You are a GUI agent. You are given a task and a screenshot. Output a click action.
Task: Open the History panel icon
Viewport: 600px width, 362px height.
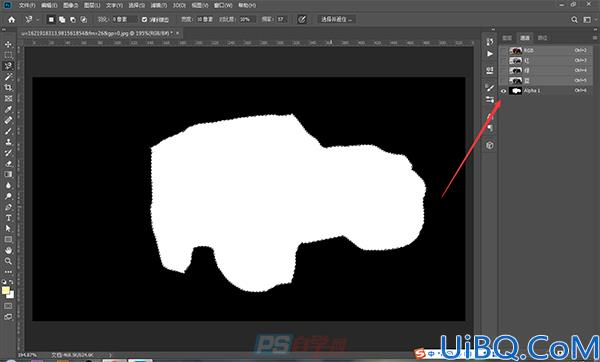pyautogui.click(x=490, y=42)
